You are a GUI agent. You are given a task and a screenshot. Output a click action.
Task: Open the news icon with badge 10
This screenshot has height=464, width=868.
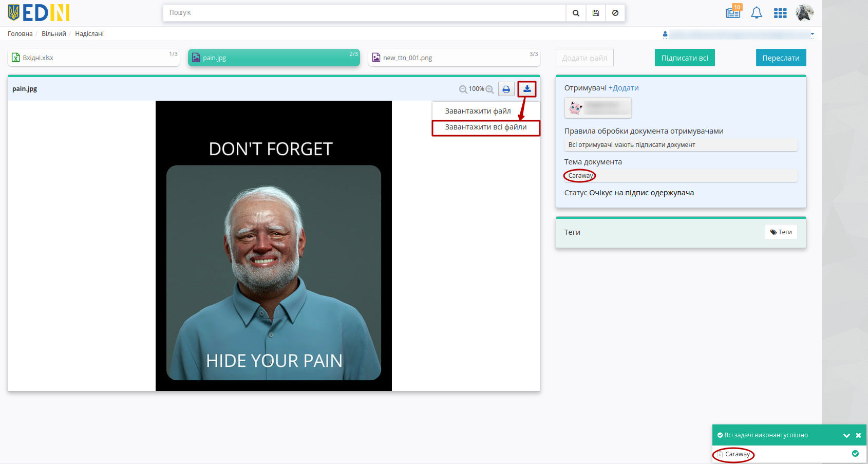click(733, 12)
